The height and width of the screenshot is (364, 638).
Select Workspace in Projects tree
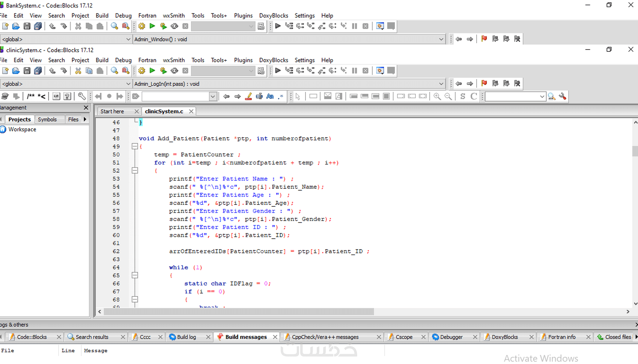click(x=22, y=129)
